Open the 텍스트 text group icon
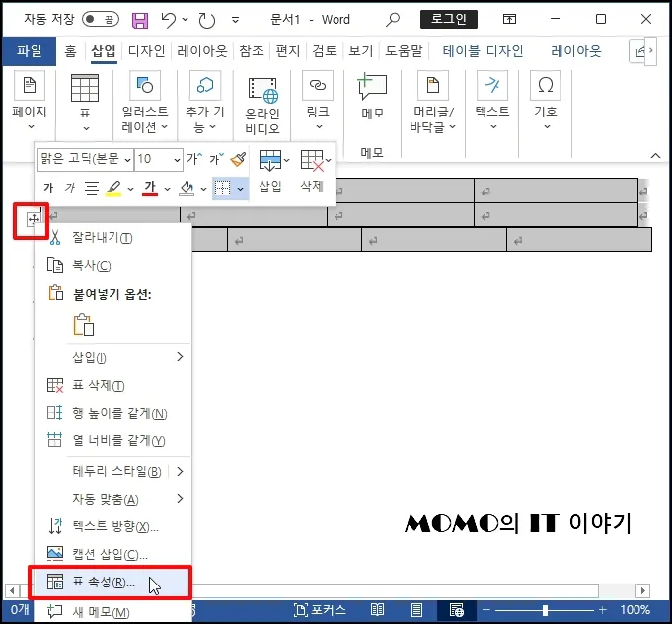 492,85
